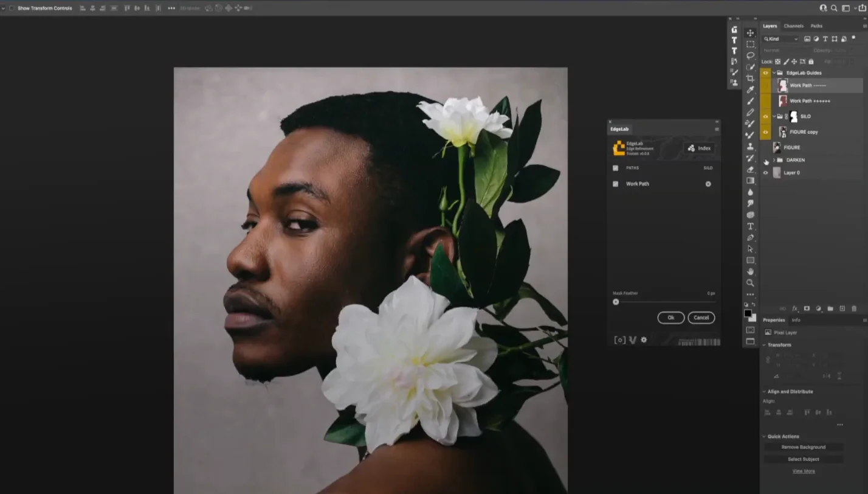Click Lock all padlock icon

click(811, 61)
